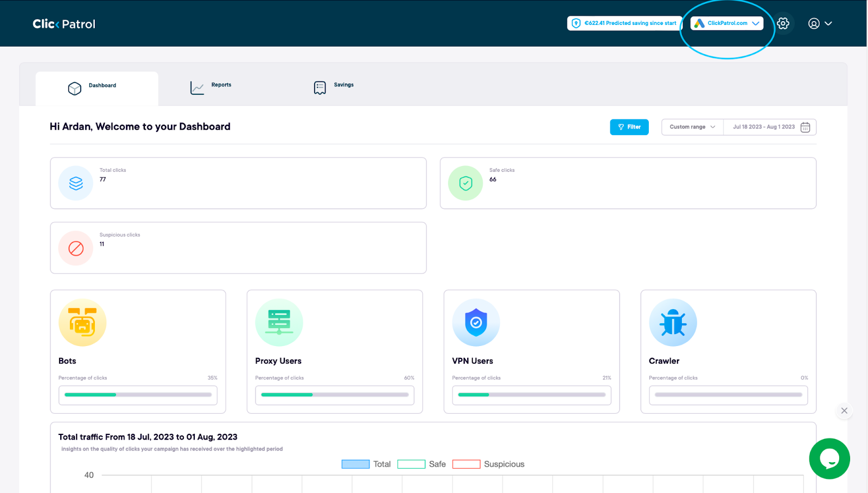
Task: Switch to the Reports tab
Action: pos(211,87)
